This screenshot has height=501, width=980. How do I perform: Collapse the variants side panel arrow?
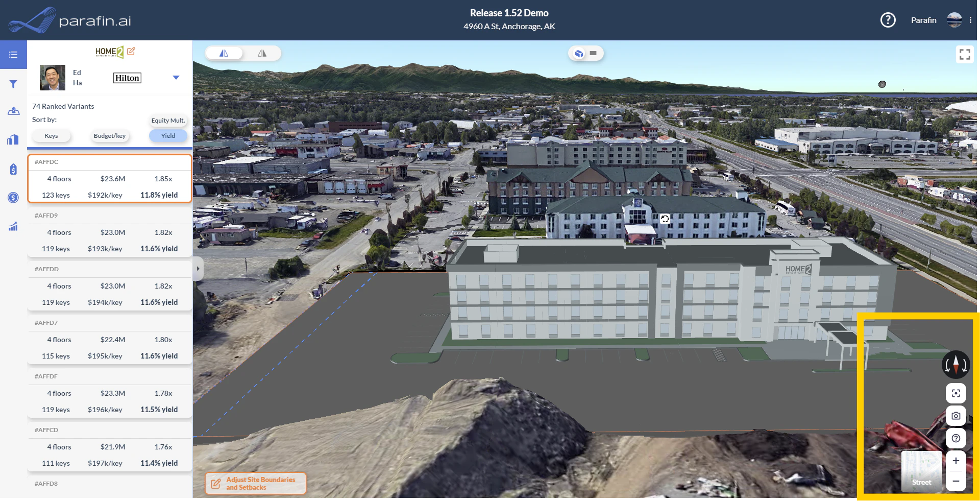pos(199,269)
